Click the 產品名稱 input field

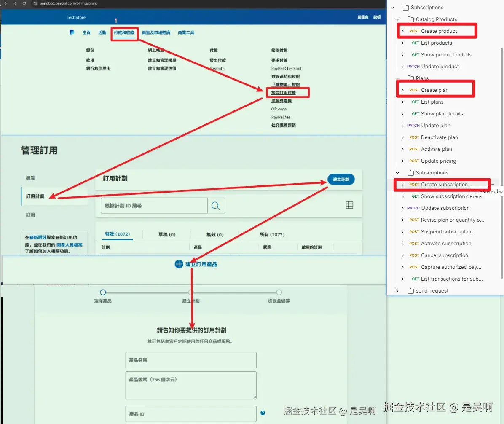point(191,360)
